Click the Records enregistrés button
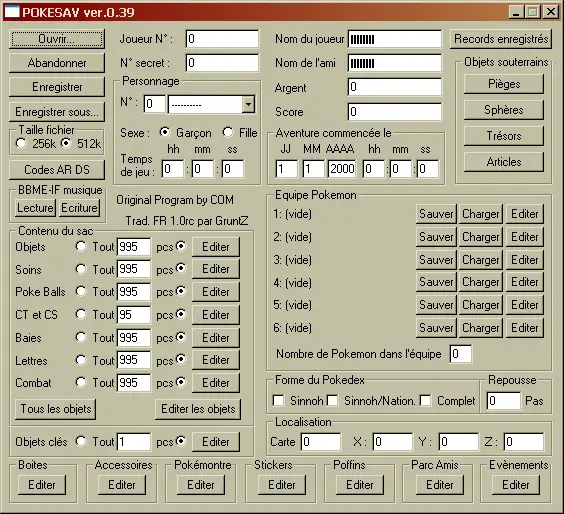Image resolution: width=564 pixels, height=514 pixels. click(501, 39)
